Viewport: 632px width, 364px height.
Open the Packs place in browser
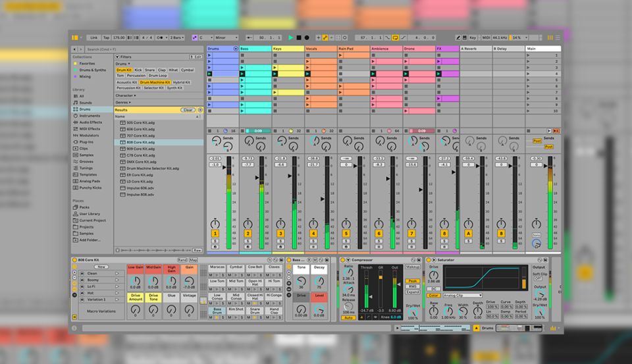pos(84,207)
